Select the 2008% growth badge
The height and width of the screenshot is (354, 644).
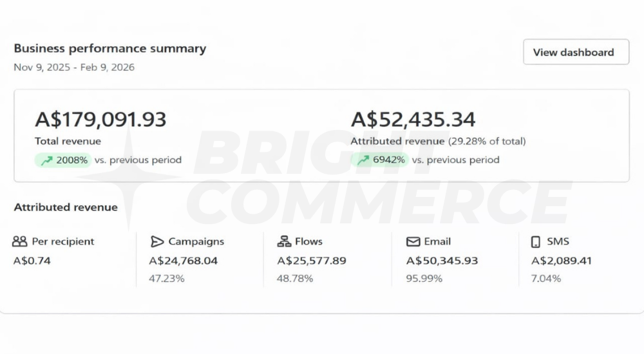click(63, 160)
